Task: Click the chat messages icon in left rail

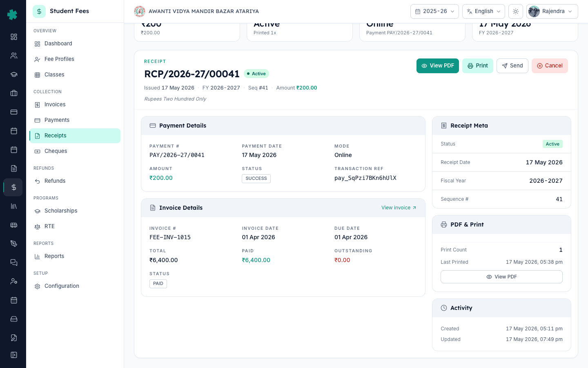Action: (13, 263)
